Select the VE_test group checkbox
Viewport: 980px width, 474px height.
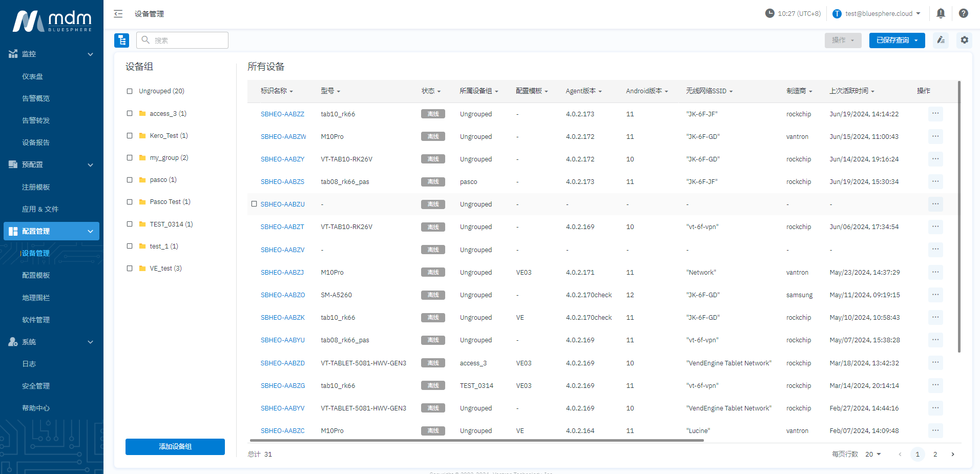click(130, 269)
